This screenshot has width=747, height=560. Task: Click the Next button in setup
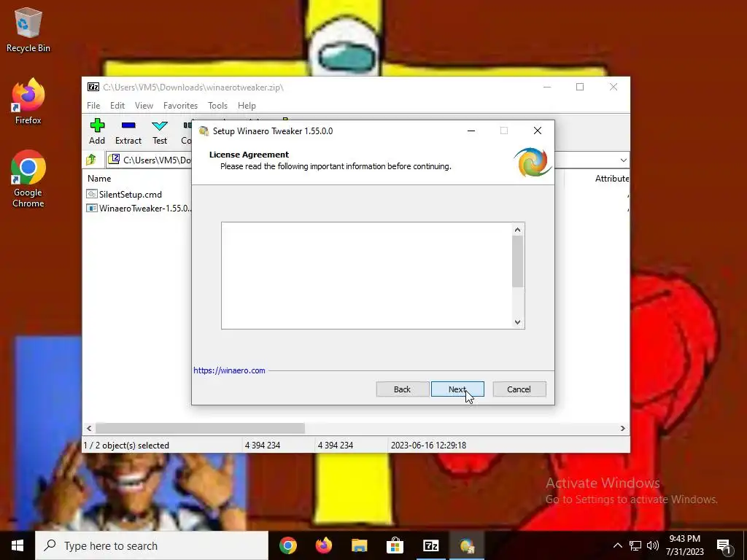[x=458, y=389]
